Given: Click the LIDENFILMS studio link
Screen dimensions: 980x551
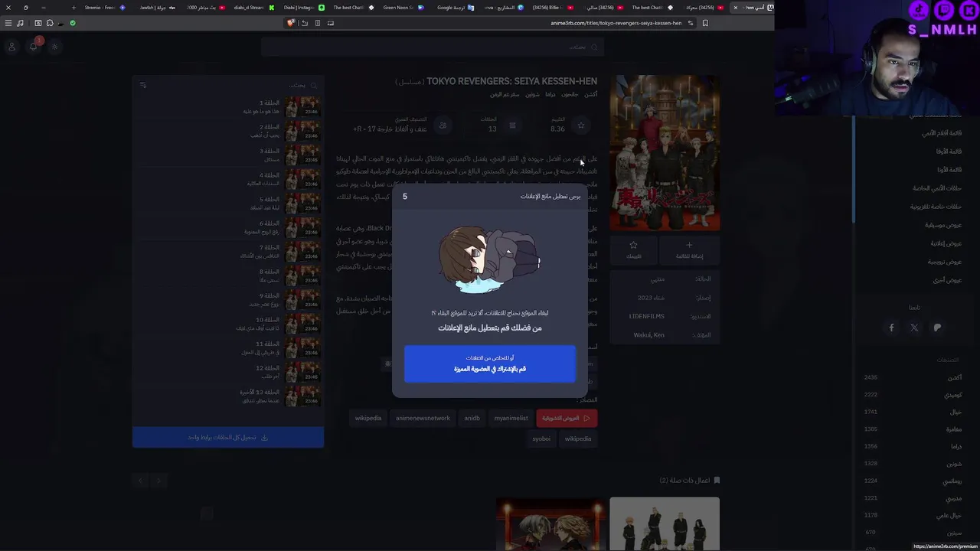Looking at the screenshot, I should pyautogui.click(x=647, y=316).
